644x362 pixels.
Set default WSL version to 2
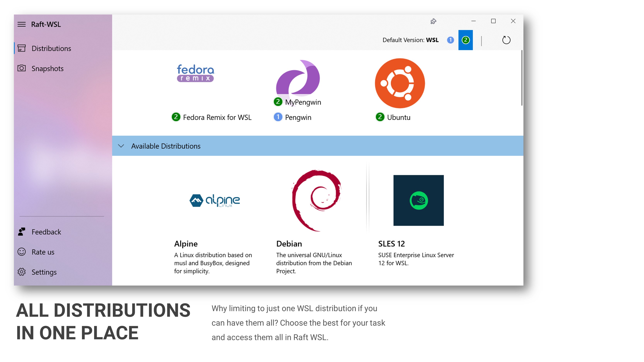pos(465,40)
